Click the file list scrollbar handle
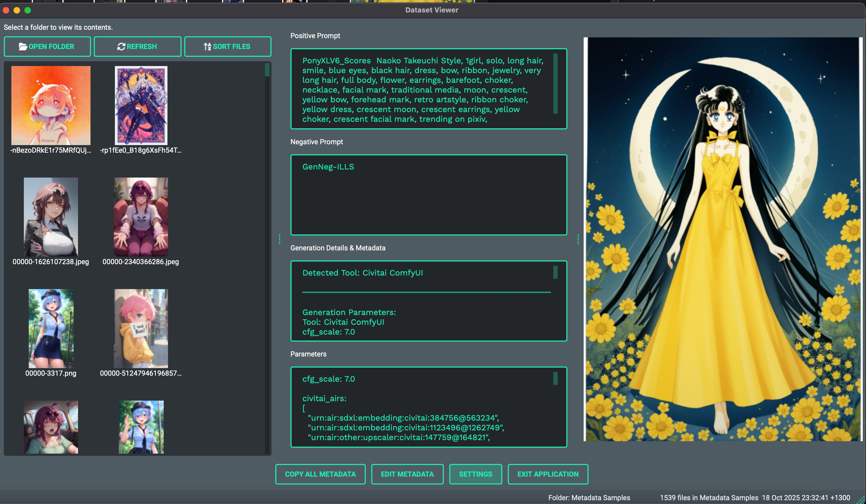The height and width of the screenshot is (504, 866). tap(267, 70)
